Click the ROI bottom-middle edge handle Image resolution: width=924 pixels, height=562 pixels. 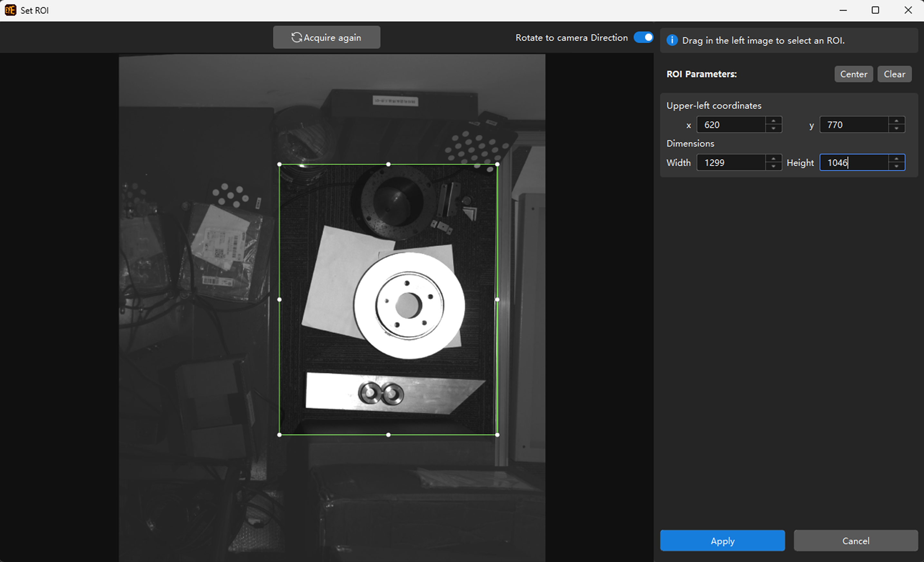(x=388, y=435)
